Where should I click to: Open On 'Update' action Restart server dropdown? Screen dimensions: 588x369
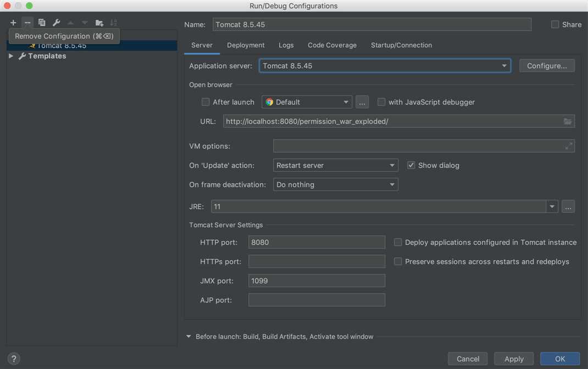(x=335, y=165)
